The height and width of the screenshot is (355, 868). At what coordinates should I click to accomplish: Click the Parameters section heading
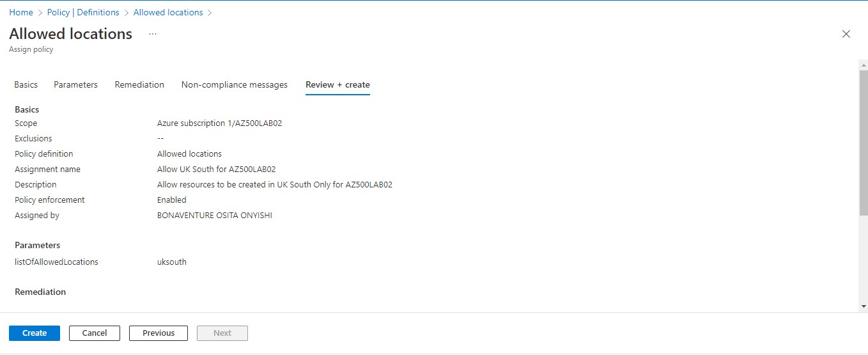click(38, 246)
